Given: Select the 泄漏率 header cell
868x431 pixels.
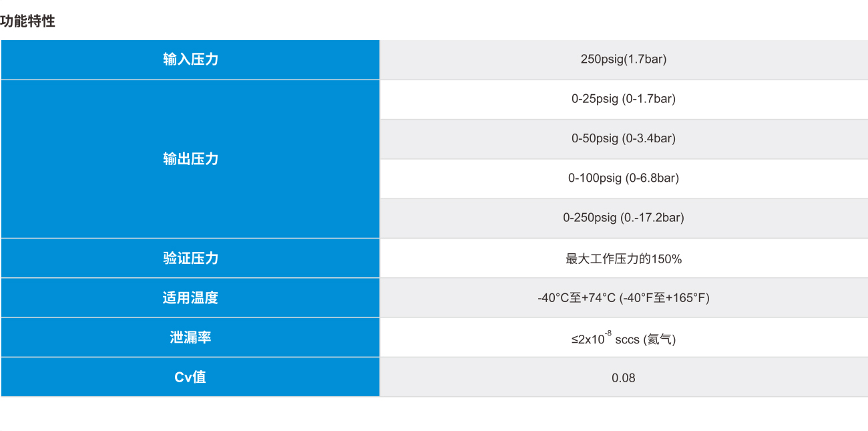Looking at the screenshot, I should click(190, 337).
